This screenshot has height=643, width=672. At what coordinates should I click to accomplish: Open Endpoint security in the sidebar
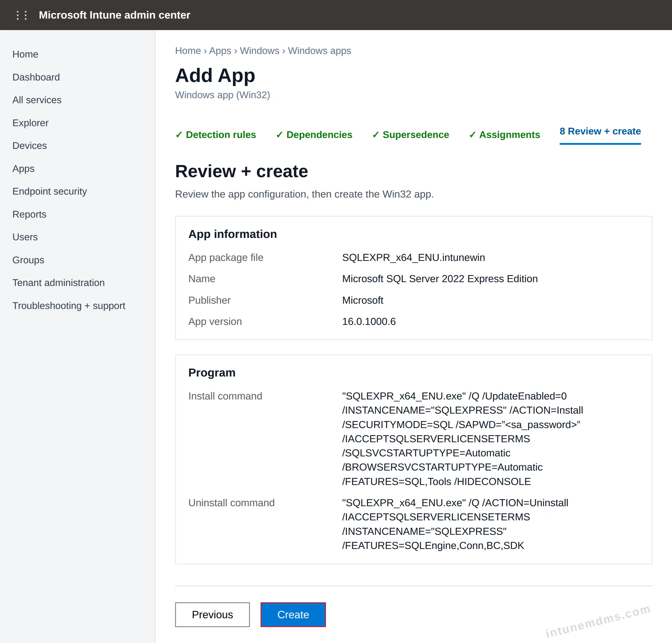[x=50, y=191]
